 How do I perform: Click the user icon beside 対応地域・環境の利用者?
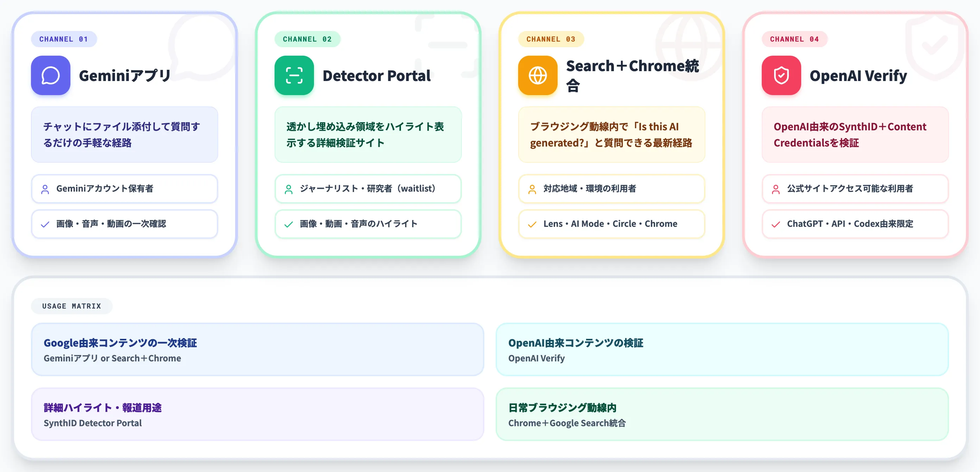point(532,189)
